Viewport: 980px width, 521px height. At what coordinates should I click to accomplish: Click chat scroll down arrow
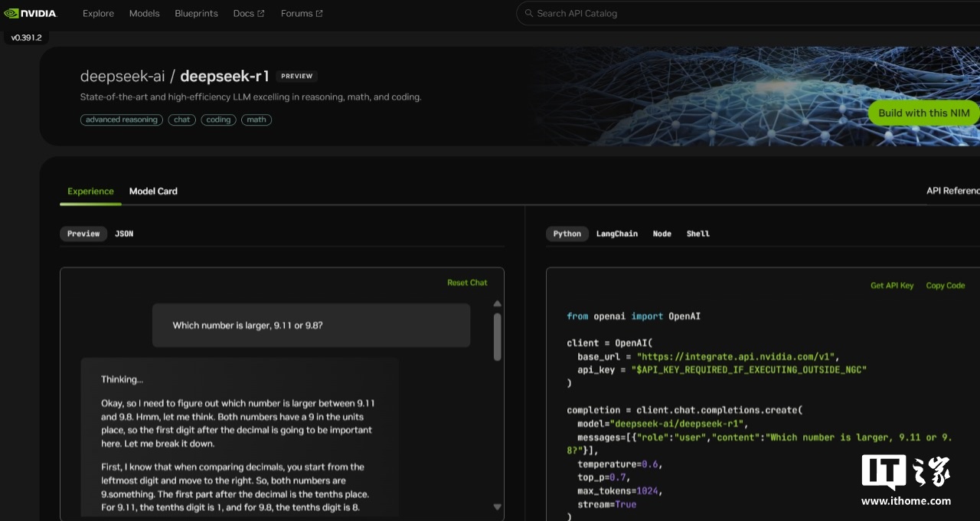coord(498,506)
